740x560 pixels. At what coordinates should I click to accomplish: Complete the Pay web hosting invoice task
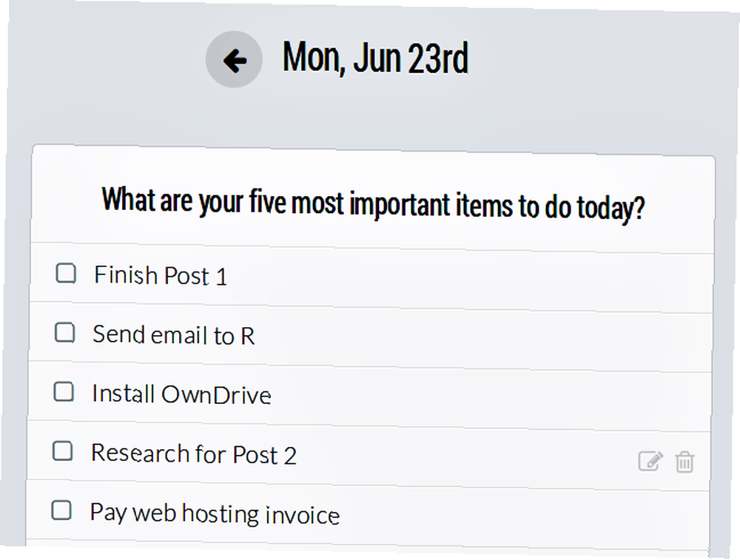[61, 510]
